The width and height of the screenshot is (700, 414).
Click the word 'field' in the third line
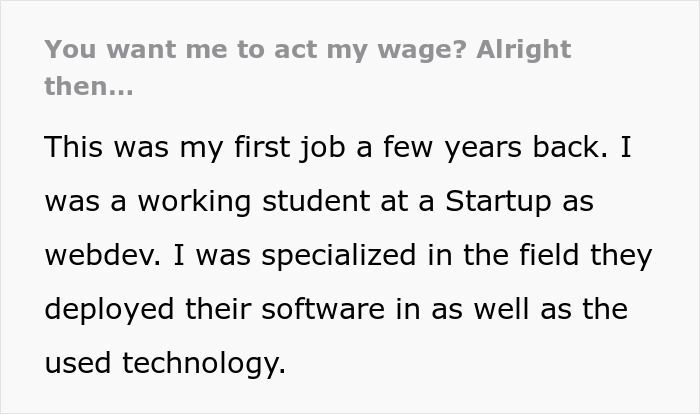click(555, 255)
